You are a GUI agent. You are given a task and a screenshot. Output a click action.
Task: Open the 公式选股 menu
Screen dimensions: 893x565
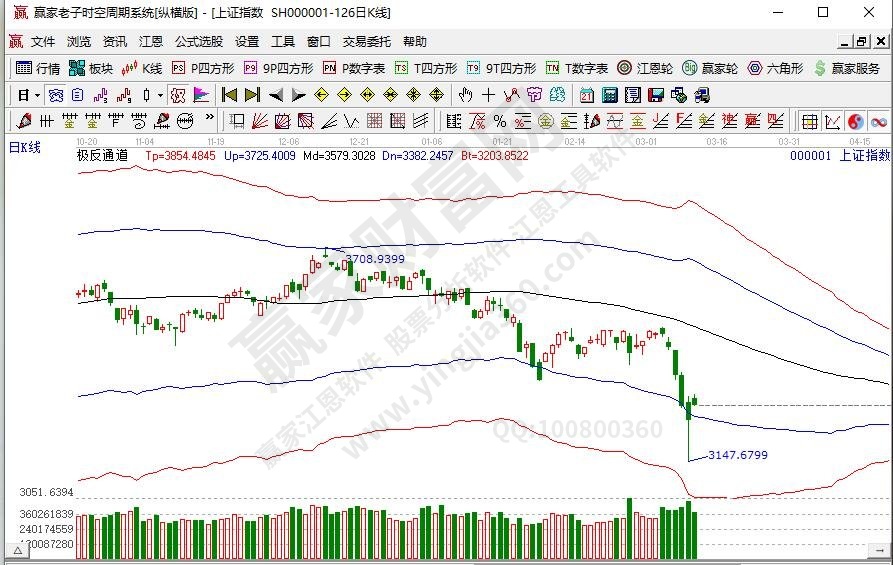pyautogui.click(x=199, y=42)
